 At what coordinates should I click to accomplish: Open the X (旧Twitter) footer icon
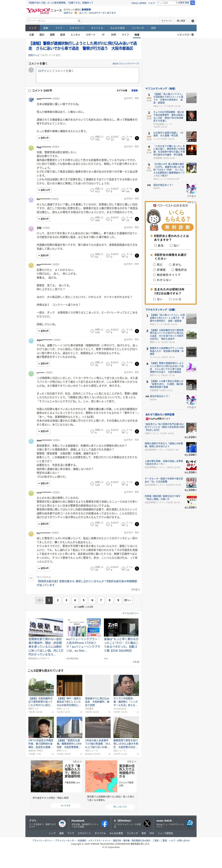(x=147, y=823)
